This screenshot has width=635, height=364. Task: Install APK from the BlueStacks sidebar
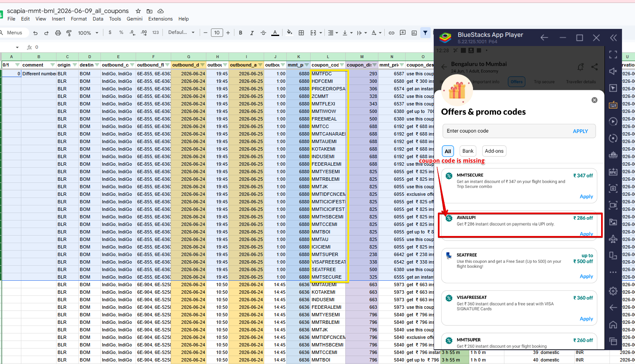613,172
